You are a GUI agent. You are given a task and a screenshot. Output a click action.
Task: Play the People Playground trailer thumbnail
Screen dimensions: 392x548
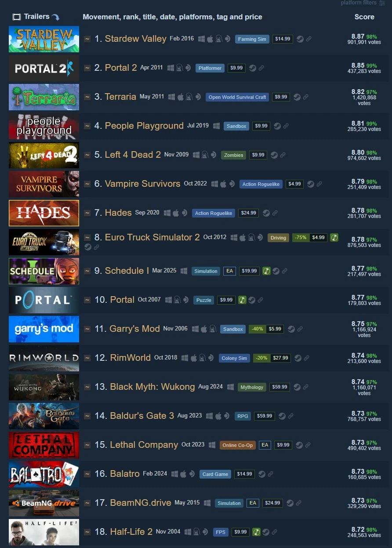click(44, 126)
